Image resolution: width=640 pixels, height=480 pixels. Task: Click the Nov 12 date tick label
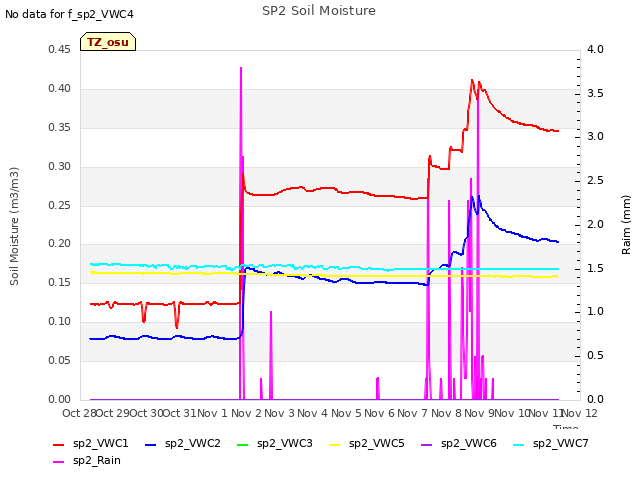coord(580,413)
